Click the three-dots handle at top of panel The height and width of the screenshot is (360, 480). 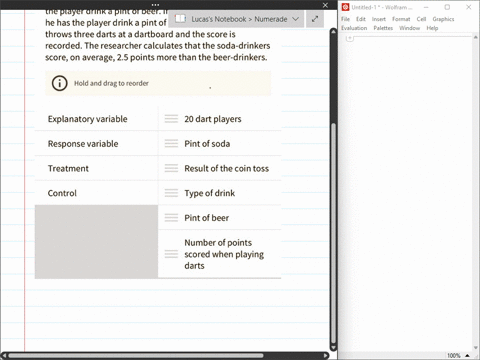(155, 5)
